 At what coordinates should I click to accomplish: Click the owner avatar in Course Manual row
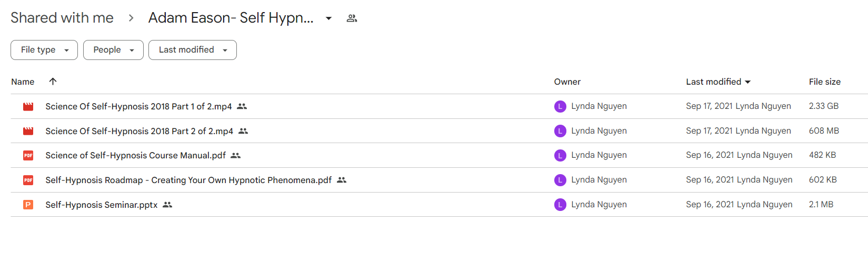[560, 155]
